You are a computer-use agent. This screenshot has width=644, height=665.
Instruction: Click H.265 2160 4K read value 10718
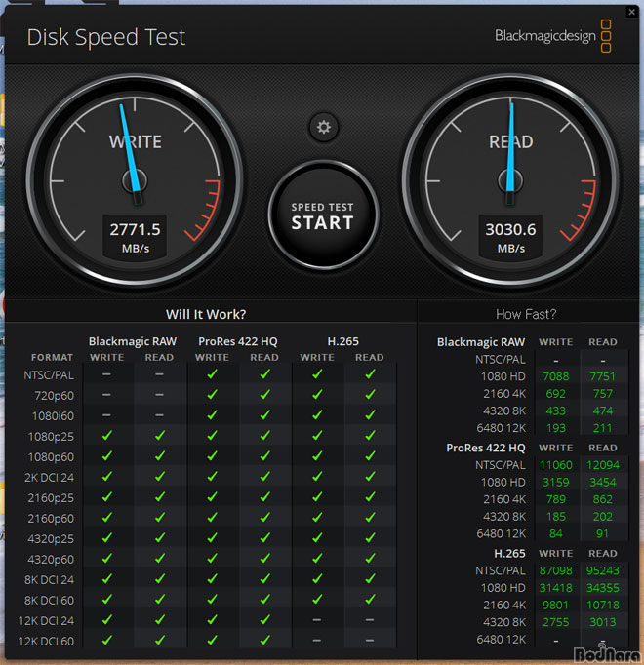tap(602, 606)
